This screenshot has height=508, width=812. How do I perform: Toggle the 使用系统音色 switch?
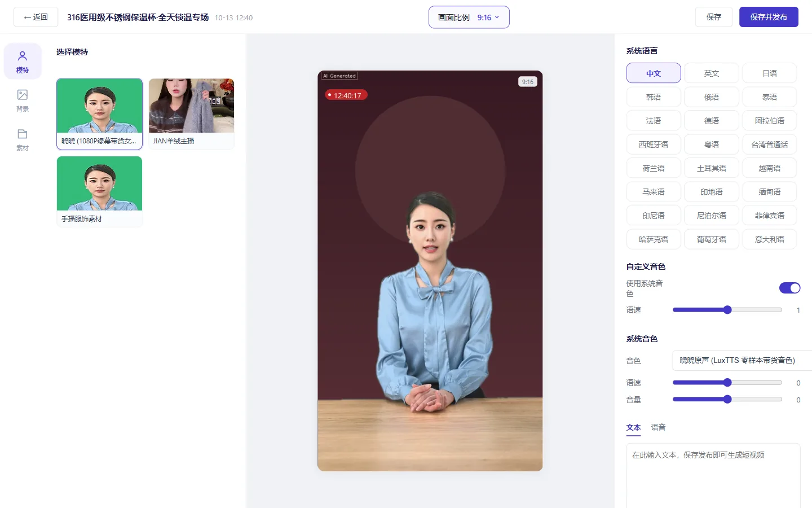(789, 288)
